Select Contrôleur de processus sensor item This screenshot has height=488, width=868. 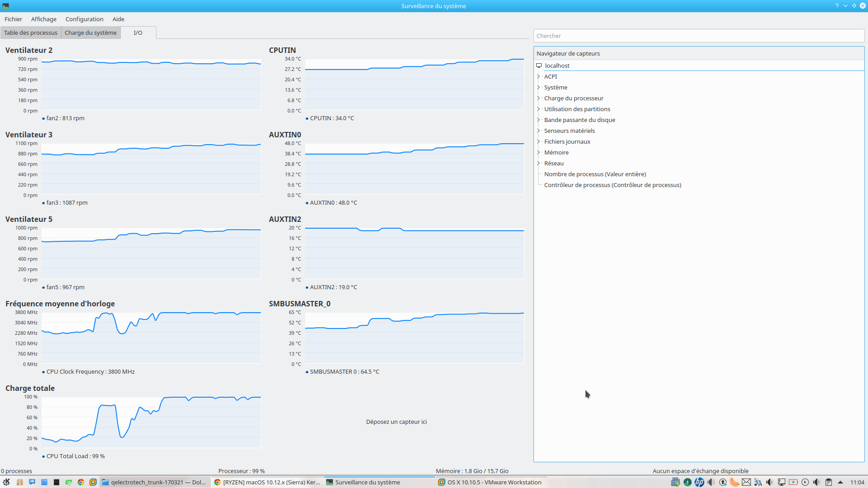tap(613, 185)
